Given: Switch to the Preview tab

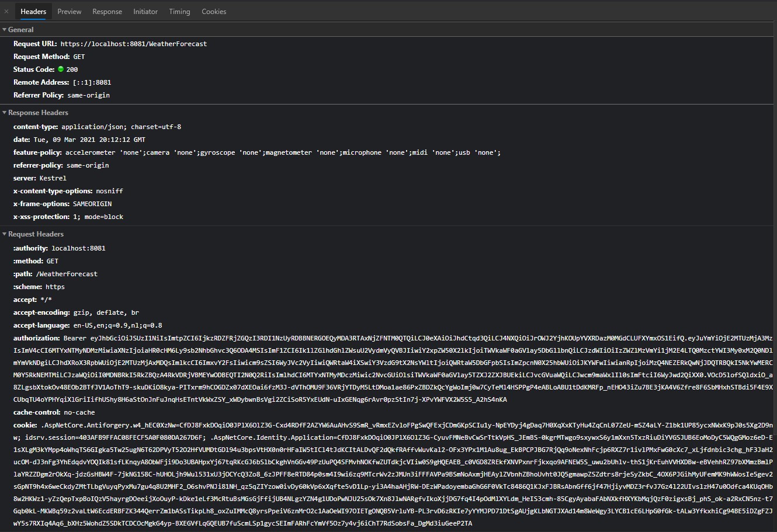Looking at the screenshot, I should [x=69, y=11].
